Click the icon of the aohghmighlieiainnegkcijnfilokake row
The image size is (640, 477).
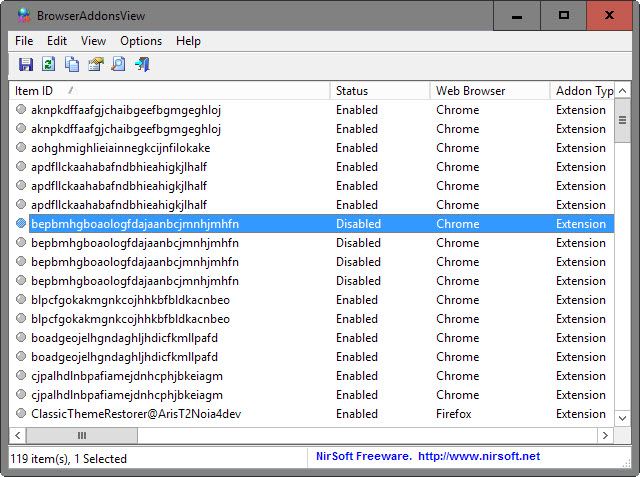(21, 147)
